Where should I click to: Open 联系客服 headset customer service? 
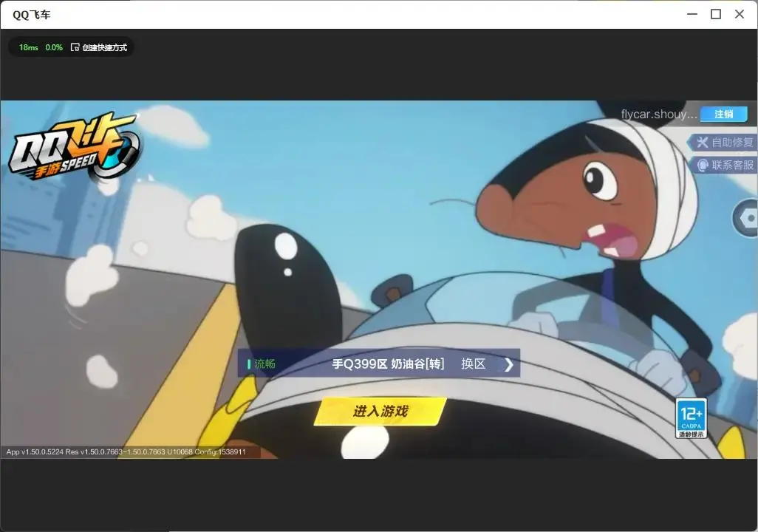coord(723,166)
